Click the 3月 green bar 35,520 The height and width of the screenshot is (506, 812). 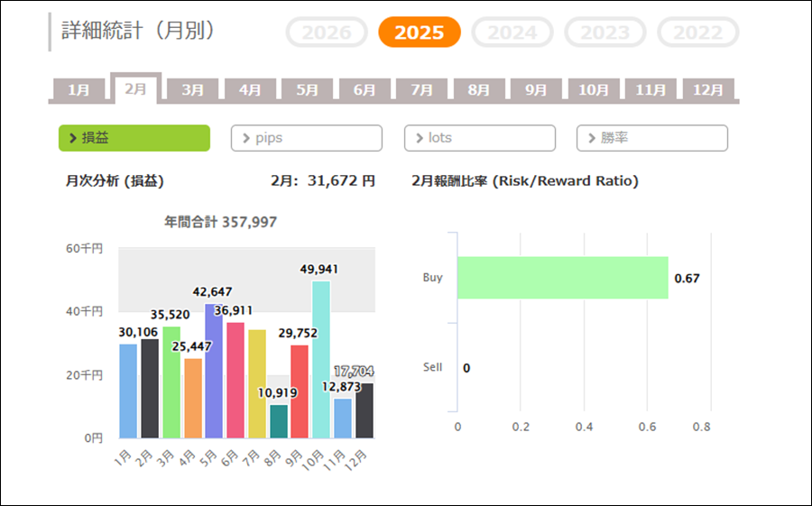171,382
